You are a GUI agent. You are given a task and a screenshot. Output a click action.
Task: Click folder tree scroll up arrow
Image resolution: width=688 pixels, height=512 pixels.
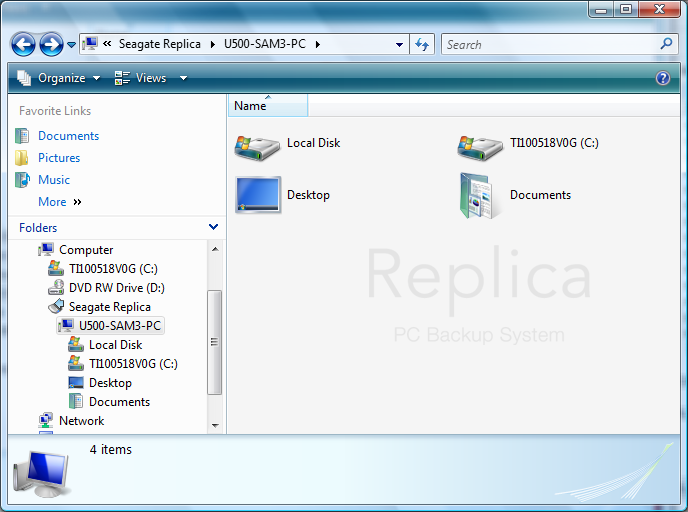coord(215,249)
